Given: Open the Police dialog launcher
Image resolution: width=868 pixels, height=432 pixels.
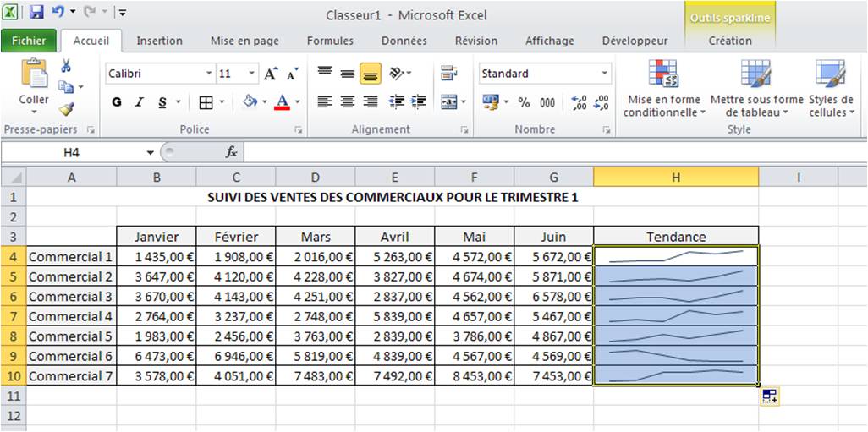Looking at the screenshot, I should pyautogui.click(x=299, y=130).
